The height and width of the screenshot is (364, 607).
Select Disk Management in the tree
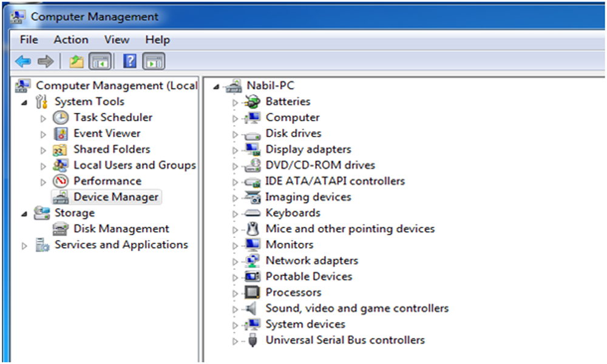[121, 229]
